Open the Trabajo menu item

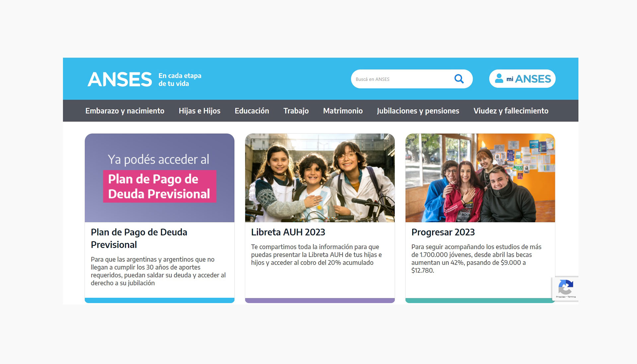[x=296, y=111]
